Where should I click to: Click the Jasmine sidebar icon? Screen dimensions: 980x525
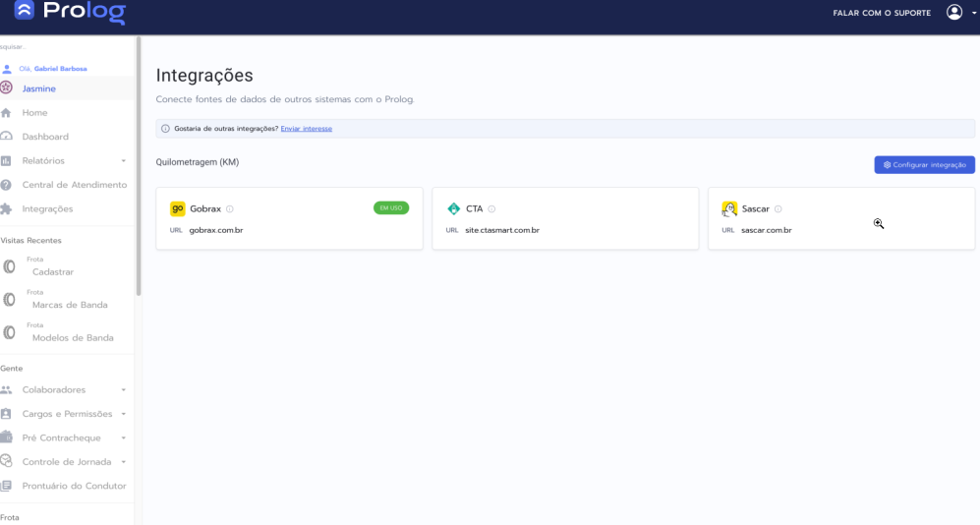click(x=7, y=88)
